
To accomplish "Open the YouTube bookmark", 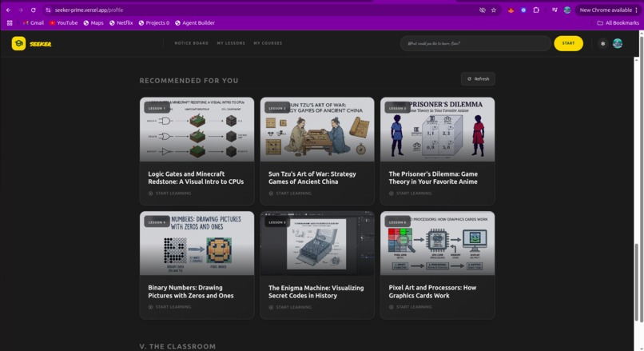I will coord(64,23).
